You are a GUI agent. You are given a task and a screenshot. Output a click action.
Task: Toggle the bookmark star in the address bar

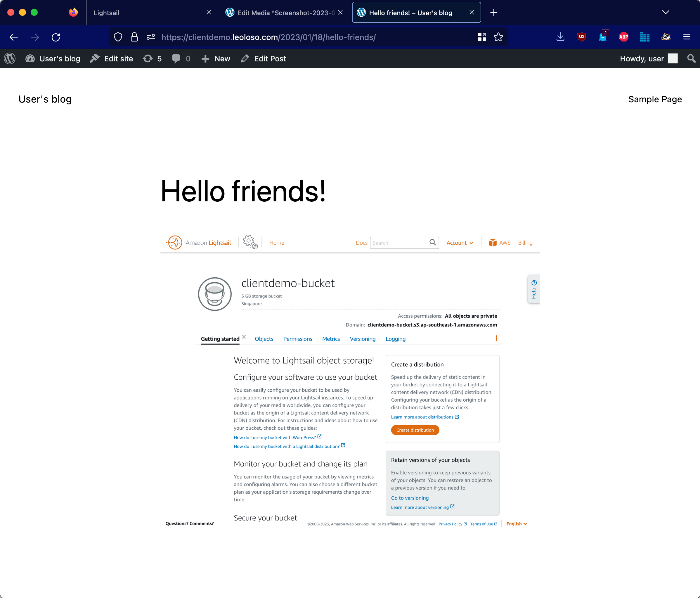point(498,37)
